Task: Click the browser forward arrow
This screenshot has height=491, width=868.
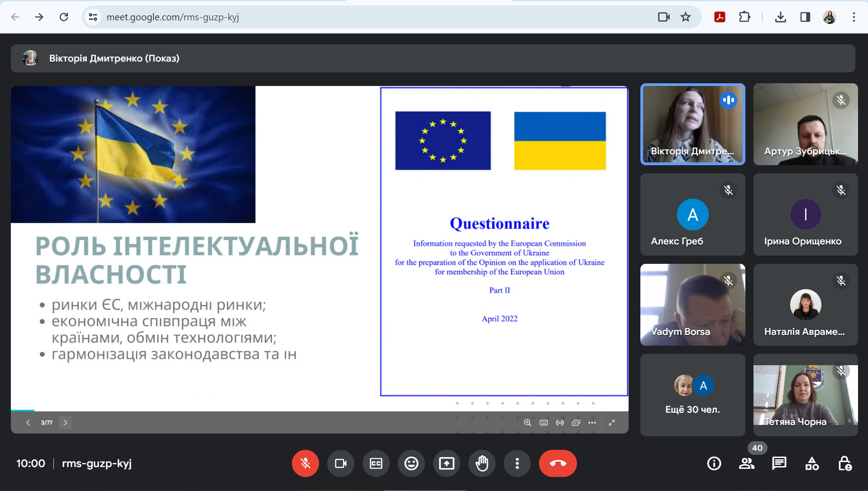Action: pos(39,17)
